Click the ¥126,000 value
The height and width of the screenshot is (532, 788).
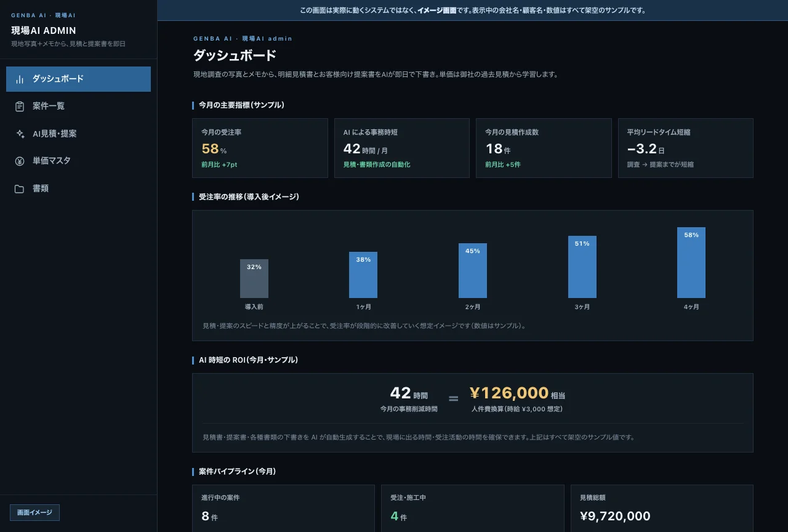pos(509,393)
